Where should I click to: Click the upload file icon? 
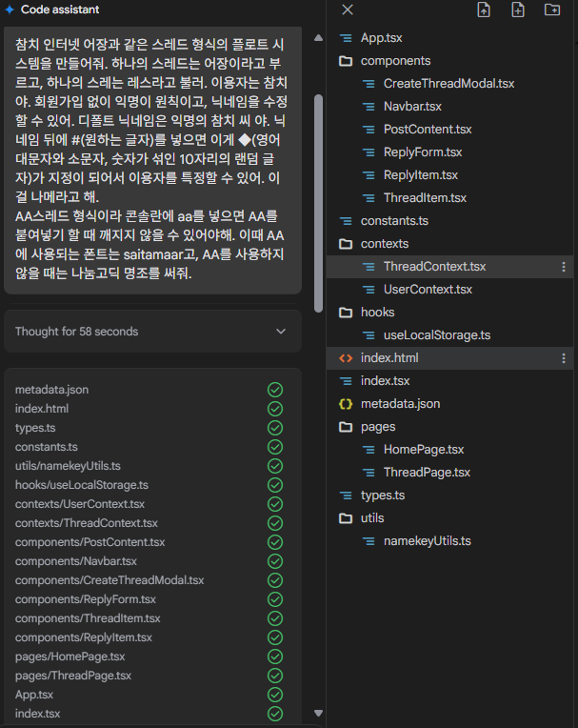pos(484,10)
